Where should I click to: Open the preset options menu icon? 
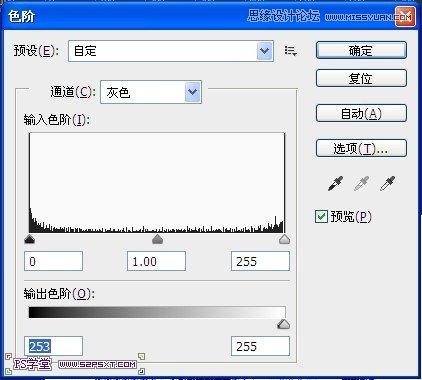pyautogui.click(x=291, y=51)
